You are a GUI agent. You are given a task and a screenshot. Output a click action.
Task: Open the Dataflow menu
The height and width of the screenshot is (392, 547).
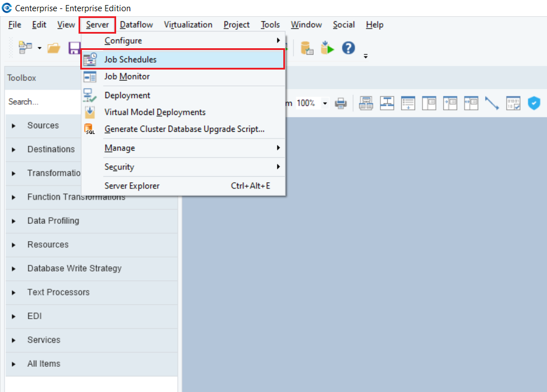pyautogui.click(x=136, y=25)
